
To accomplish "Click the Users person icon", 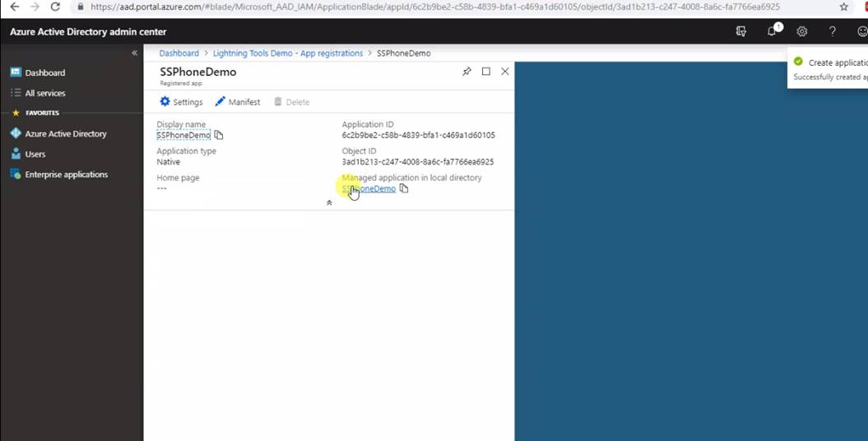I will coord(16,154).
